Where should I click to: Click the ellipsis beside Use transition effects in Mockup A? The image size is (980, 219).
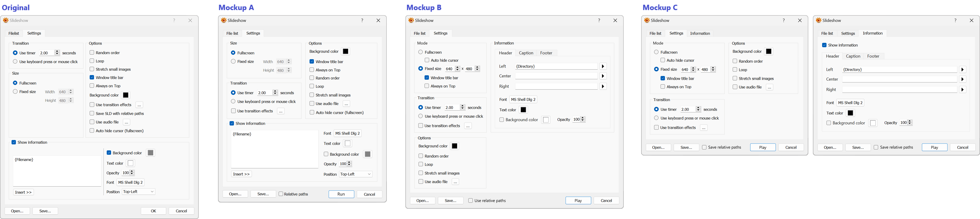tap(281, 111)
